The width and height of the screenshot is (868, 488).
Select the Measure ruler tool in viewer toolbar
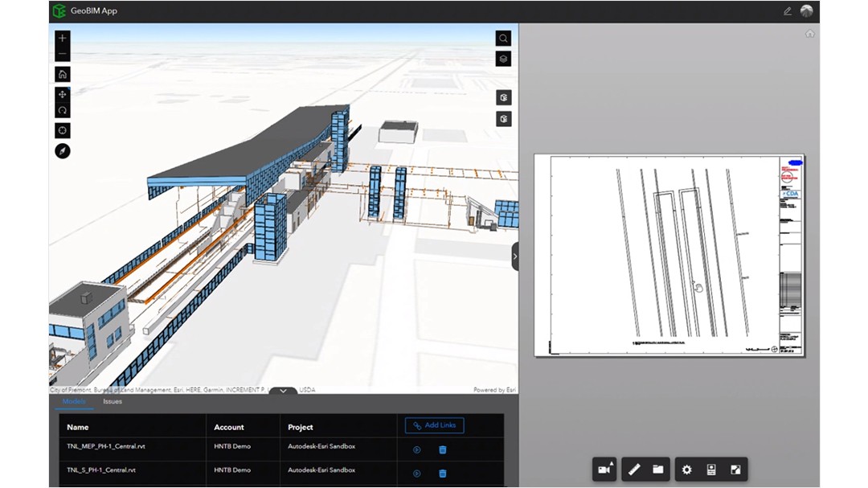tap(634, 469)
